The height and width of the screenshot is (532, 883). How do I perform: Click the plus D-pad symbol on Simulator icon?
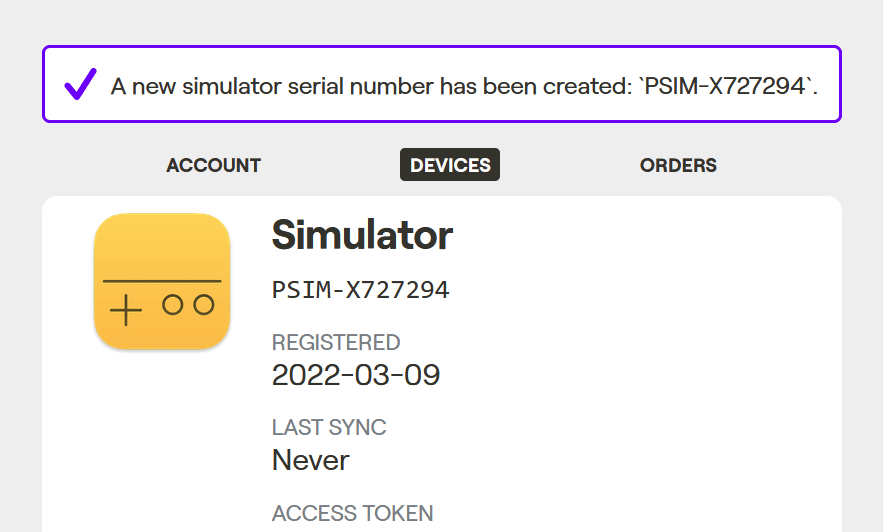click(126, 310)
